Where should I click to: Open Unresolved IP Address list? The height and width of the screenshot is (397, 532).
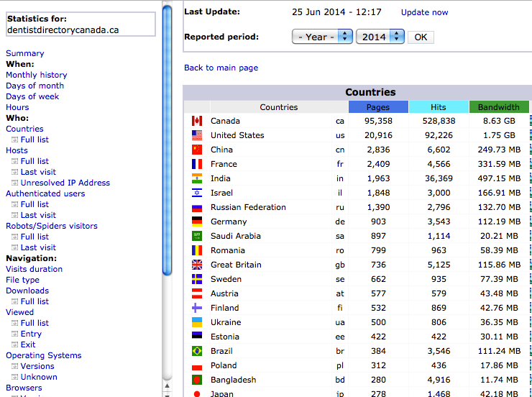click(x=65, y=183)
